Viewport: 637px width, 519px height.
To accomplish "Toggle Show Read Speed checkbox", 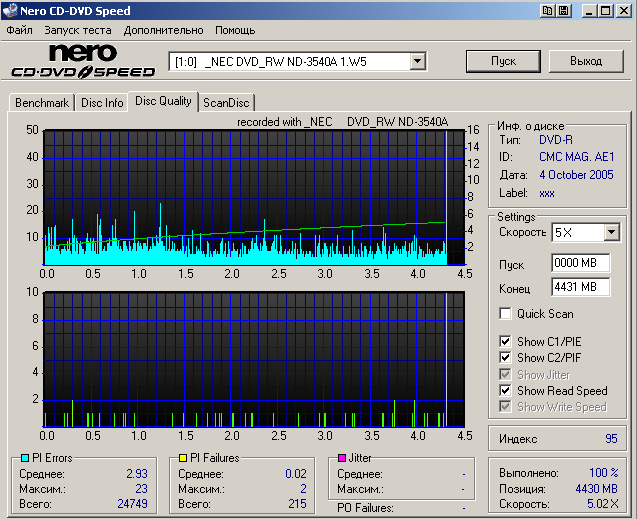I will (505, 391).
